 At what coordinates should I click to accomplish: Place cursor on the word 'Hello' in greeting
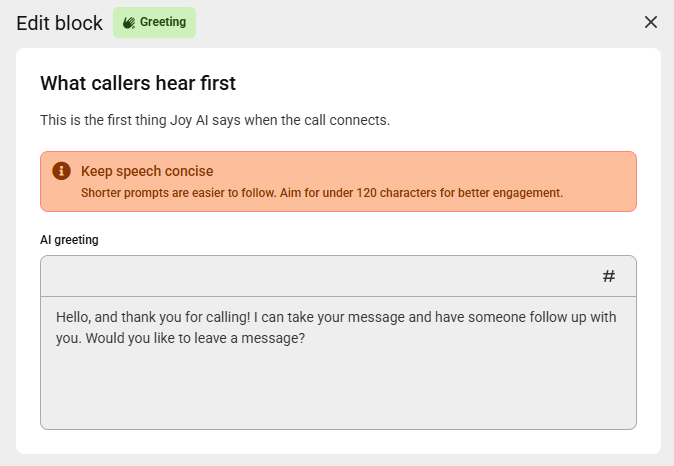point(74,317)
